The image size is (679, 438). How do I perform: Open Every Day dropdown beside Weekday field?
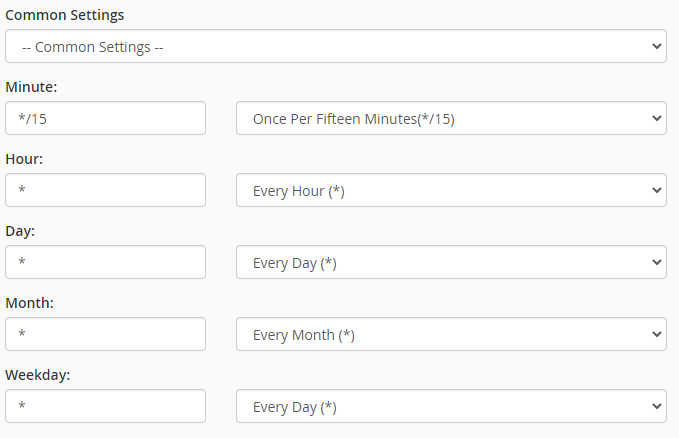pyautogui.click(x=451, y=406)
